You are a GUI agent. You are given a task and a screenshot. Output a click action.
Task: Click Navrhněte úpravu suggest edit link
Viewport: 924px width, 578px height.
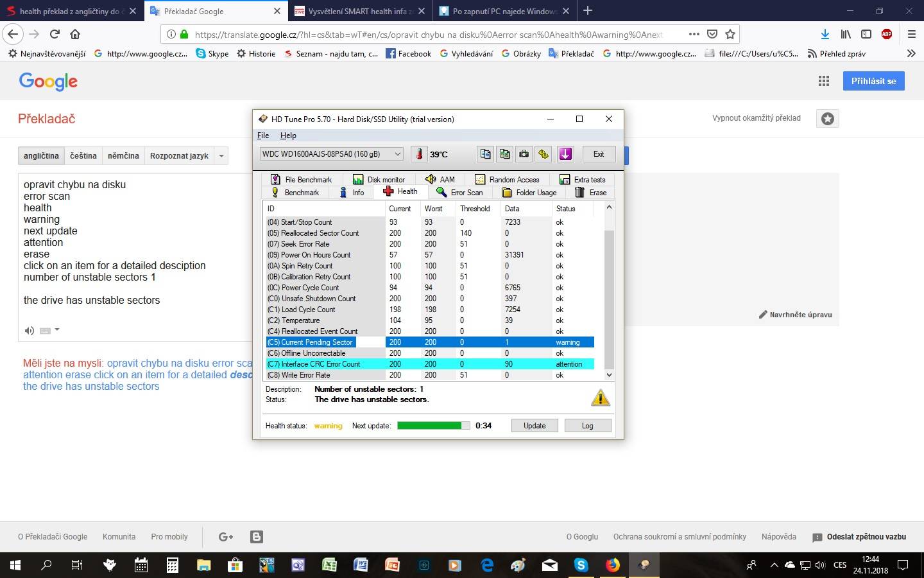tap(796, 315)
